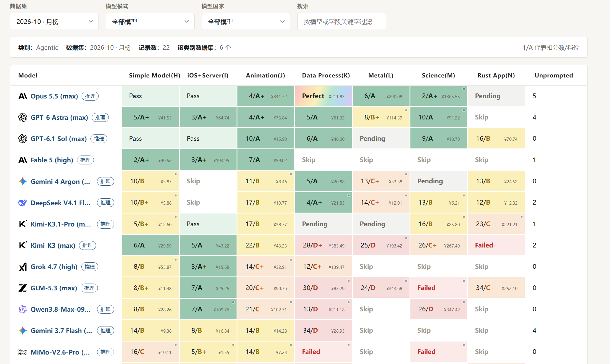
Task: Click the 23/C ¥221.21 Rust App cell
Action: click(496, 224)
